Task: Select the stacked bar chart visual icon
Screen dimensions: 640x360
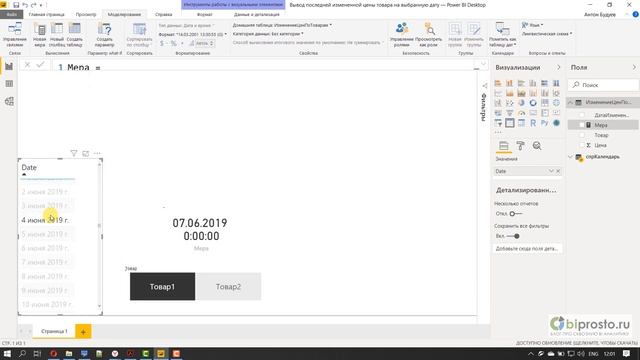Action: point(498,83)
